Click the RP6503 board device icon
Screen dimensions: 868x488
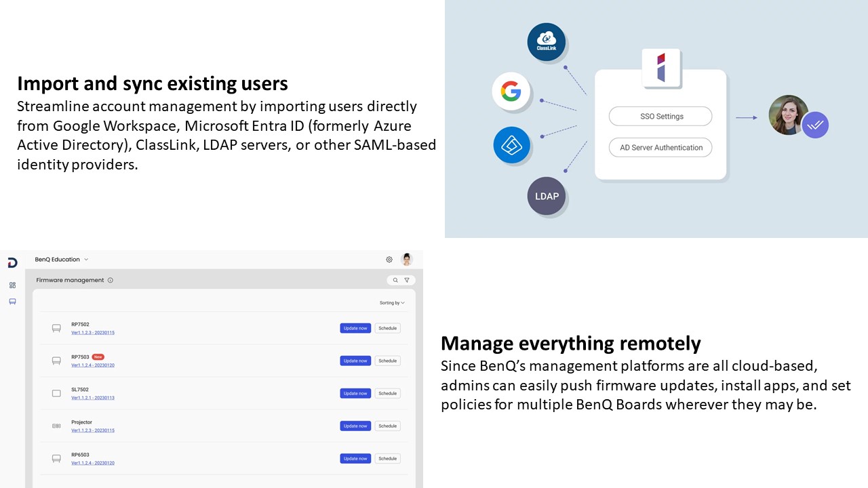click(56, 458)
